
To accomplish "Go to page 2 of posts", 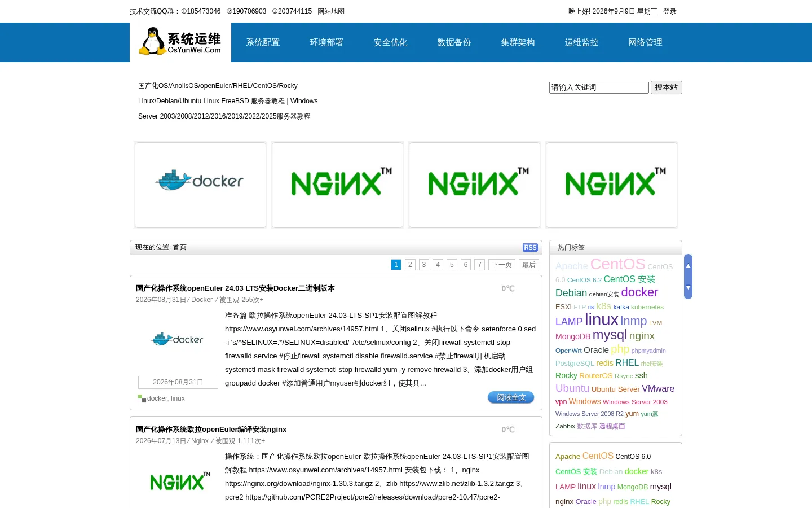I will click(x=410, y=265).
